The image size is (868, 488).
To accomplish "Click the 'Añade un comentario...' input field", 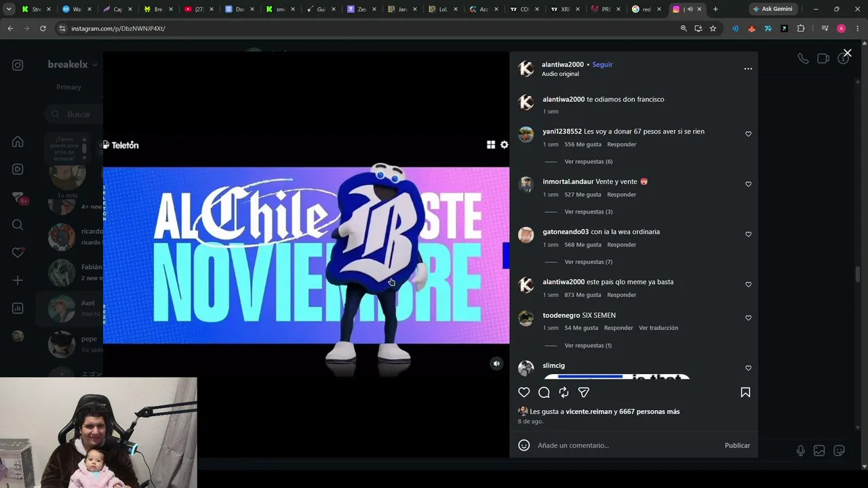I will [627, 445].
